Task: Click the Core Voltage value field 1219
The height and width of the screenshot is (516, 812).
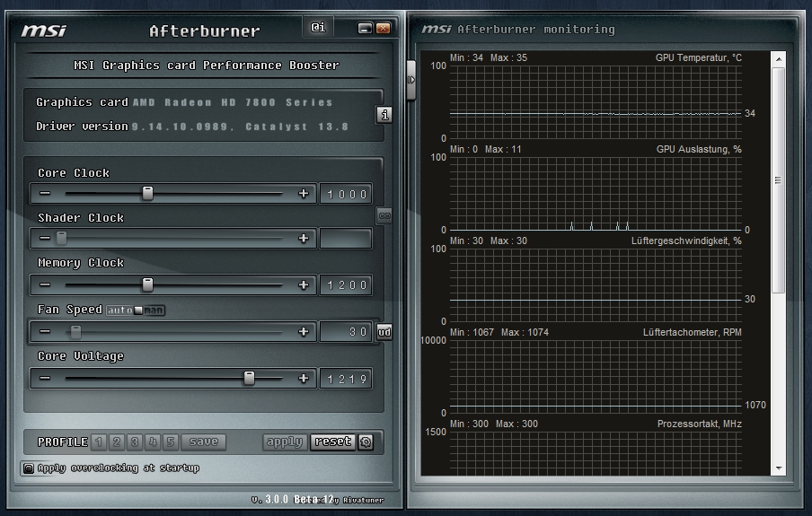Action: pyautogui.click(x=346, y=379)
